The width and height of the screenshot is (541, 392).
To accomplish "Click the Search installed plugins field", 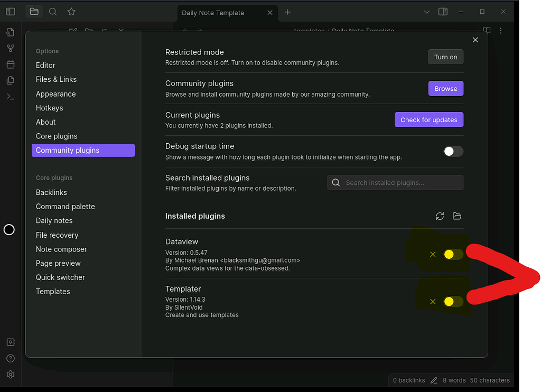I will pyautogui.click(x=395, y=183).
